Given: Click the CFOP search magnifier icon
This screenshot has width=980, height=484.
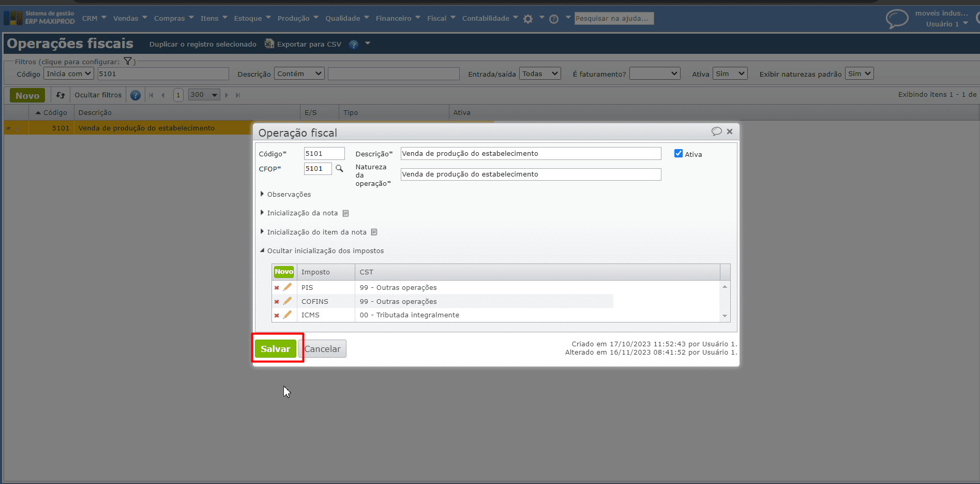Looking at the screenshot, I should pyautogui.click(x=339, y=169).
